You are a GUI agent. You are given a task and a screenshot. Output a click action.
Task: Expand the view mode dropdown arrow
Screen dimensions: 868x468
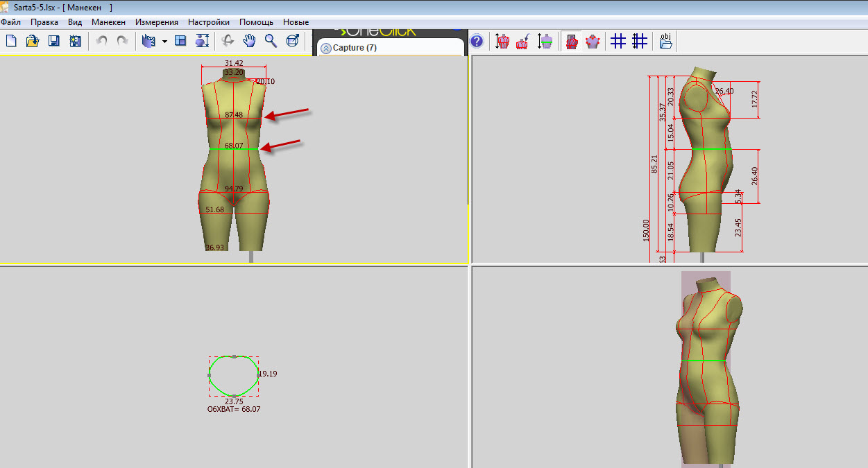click(164, 42)
